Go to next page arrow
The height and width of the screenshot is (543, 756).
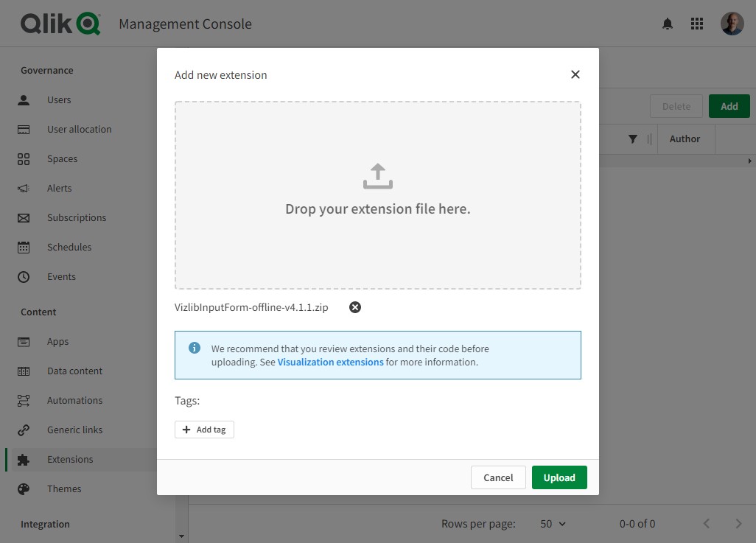[x=738, y=523]
